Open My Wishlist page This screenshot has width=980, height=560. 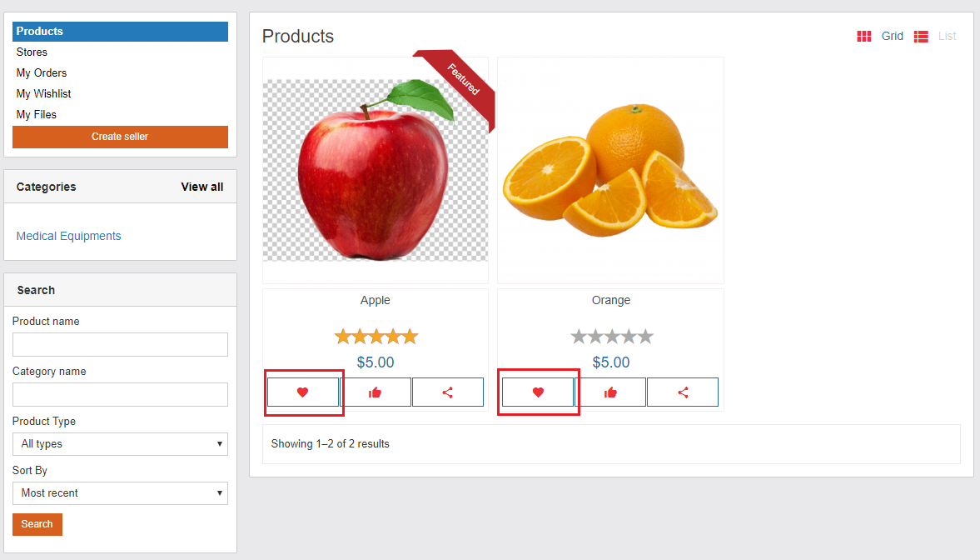44,94
